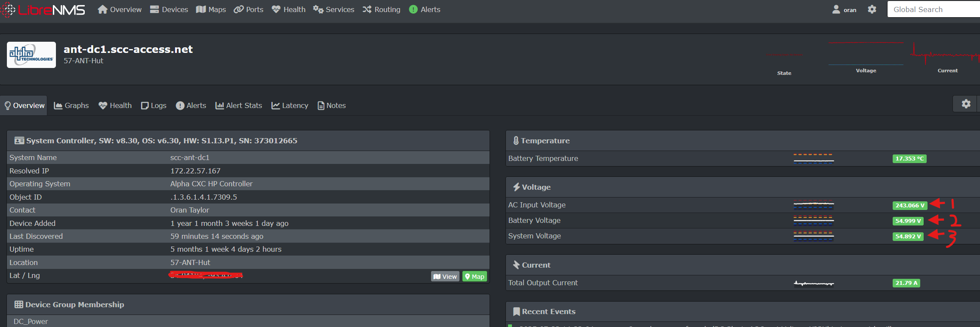Click the Battery Temperature mini graph
This screenshot has width=980, height=327.
pyautogui.click(x=814, y=159)
